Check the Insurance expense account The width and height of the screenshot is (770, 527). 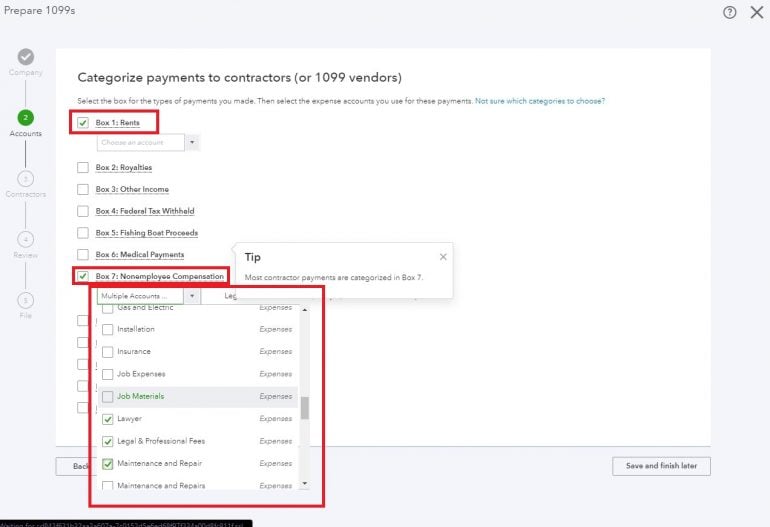108,352
